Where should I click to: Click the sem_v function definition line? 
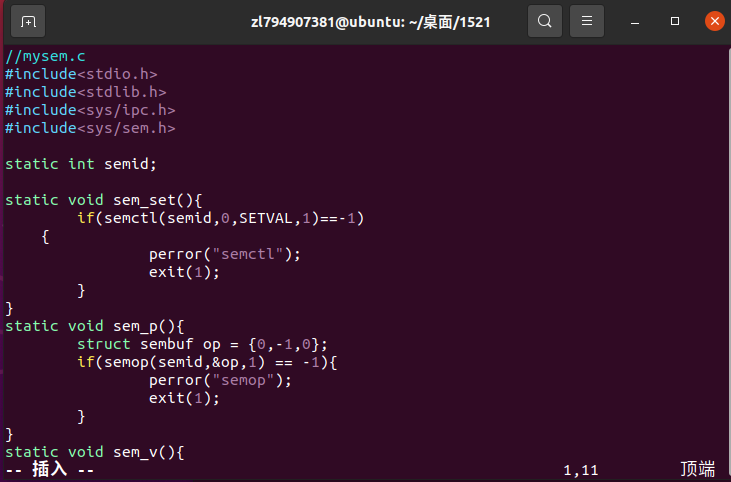click(95, 452)
